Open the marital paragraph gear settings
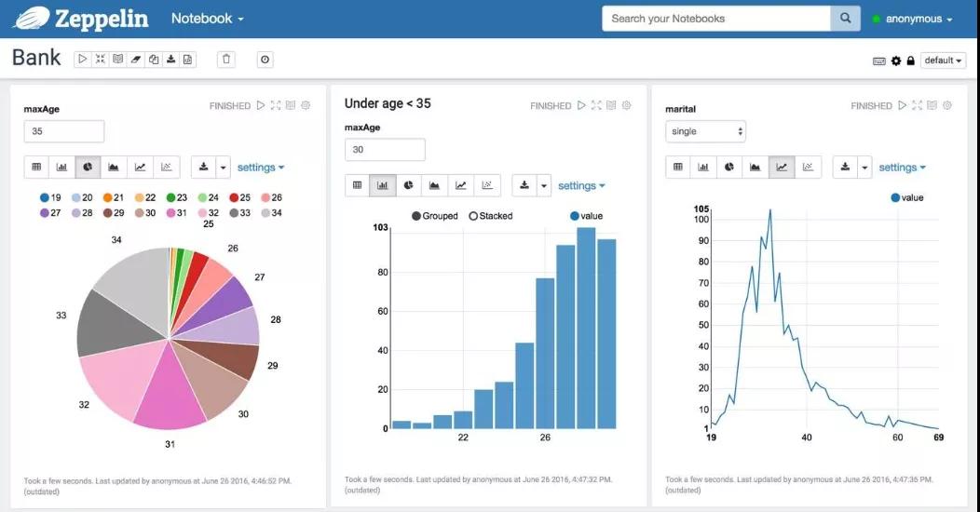 946,105
